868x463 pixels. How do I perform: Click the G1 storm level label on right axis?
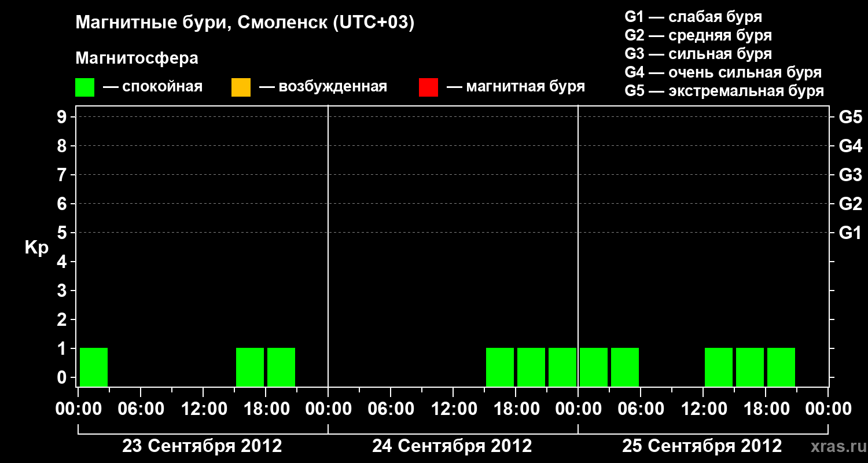coord(850,233)
